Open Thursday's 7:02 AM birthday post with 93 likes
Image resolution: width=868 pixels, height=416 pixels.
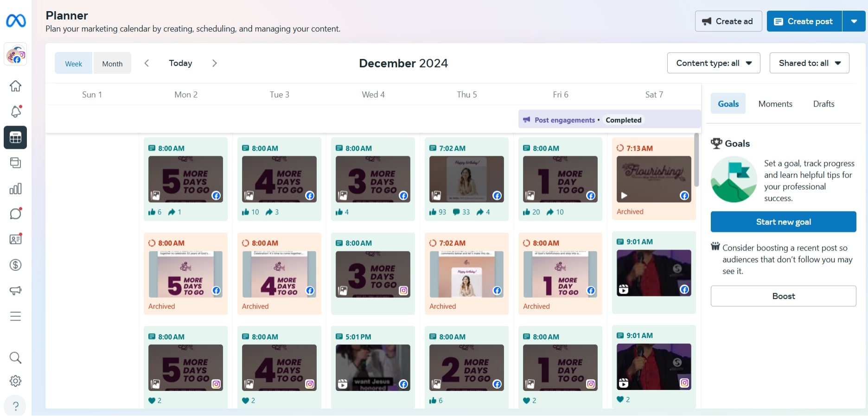coord(466,179)
